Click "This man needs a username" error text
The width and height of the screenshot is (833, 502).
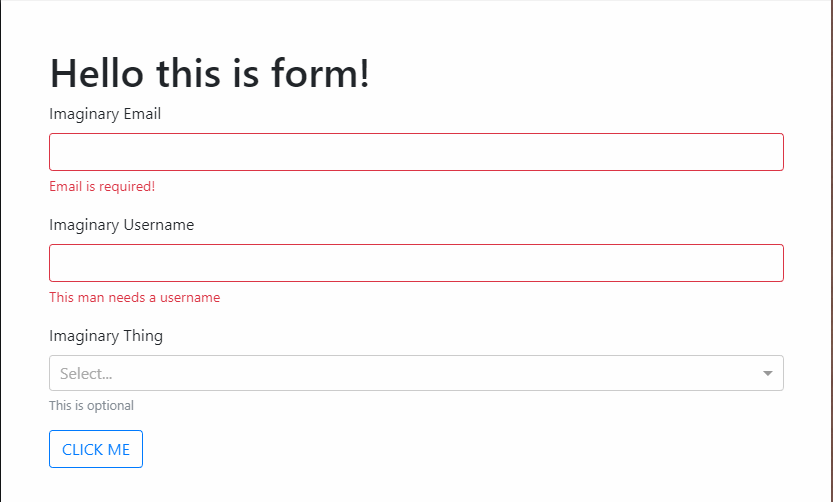[134, 298]
